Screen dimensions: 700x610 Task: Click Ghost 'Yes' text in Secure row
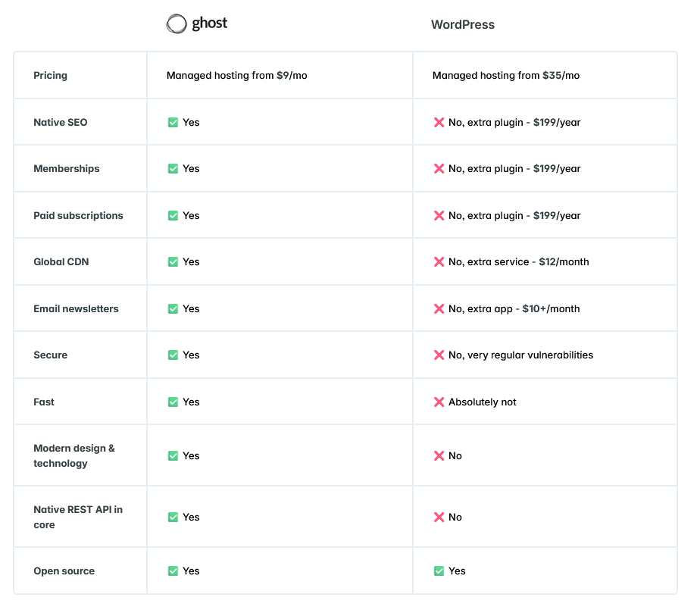click(x=191, y=355)
